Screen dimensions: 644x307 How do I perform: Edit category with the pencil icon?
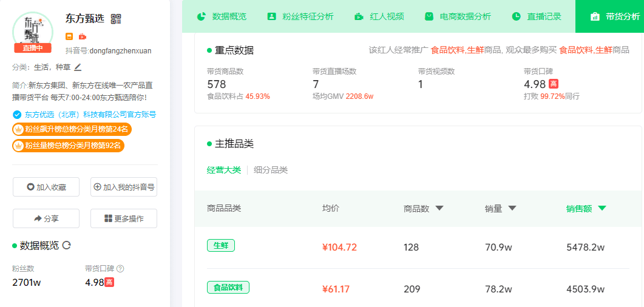(x=78, y=67)
